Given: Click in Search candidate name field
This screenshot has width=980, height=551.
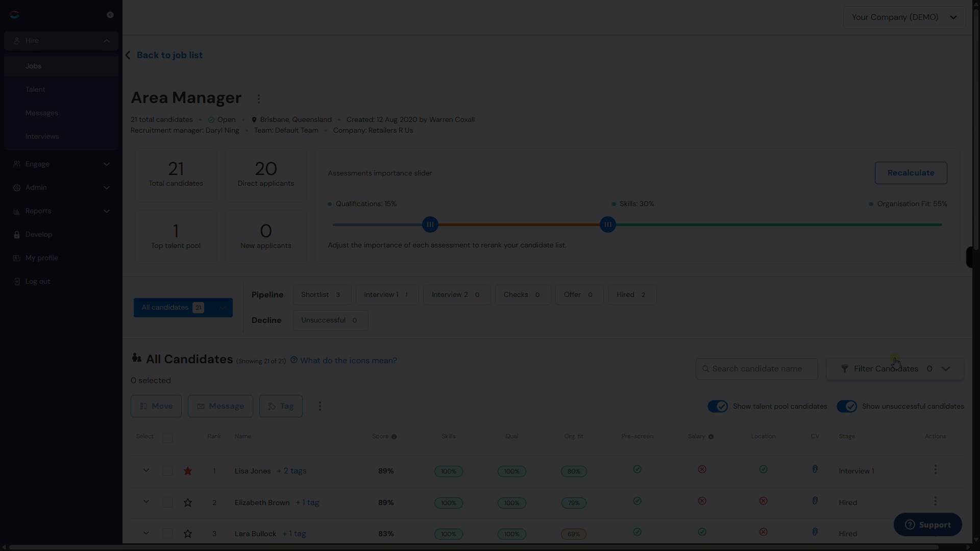Looking at the screenshot, I should click(x=757, y=369).
